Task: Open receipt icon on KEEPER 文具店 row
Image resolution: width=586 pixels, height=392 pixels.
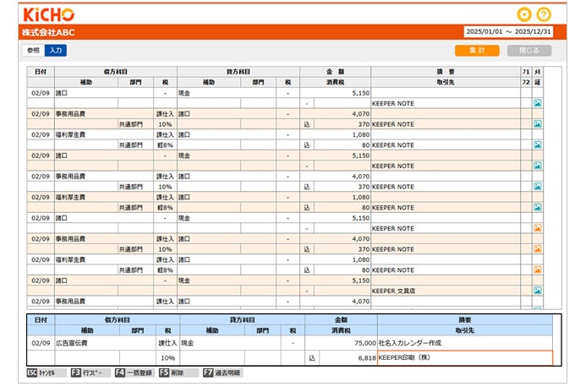Action: coord(537,291)
